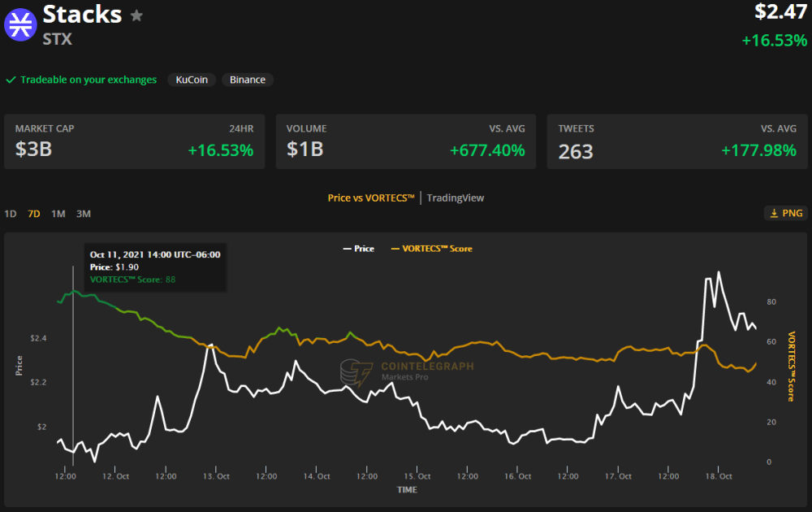This screenshot has width=812, height=512.
Task: Click the 13. Oct label on time axis
Action: tap(216, 476)
